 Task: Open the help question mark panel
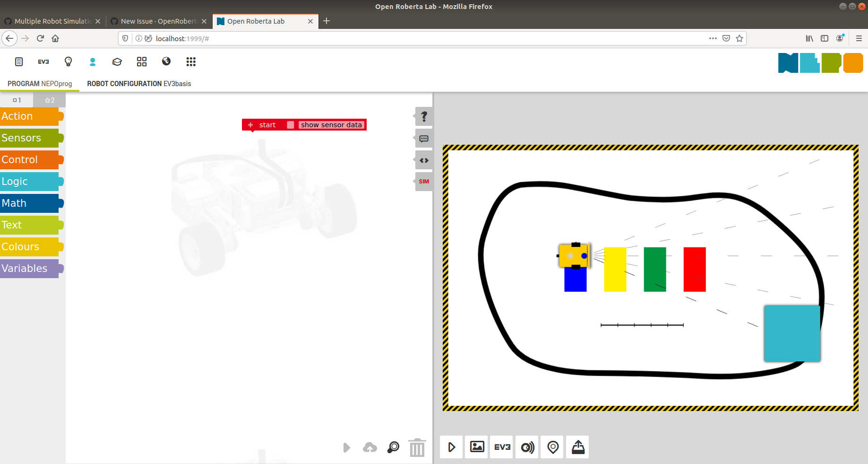point(423,116)
